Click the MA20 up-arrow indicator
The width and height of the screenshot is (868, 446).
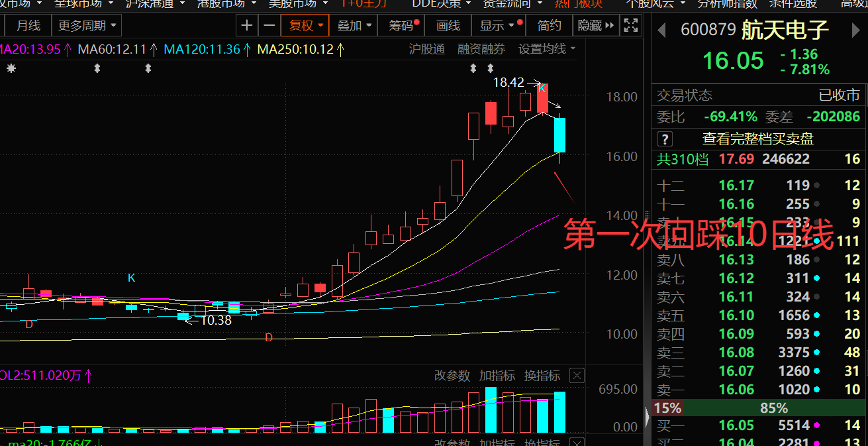(x=68, y=49)
